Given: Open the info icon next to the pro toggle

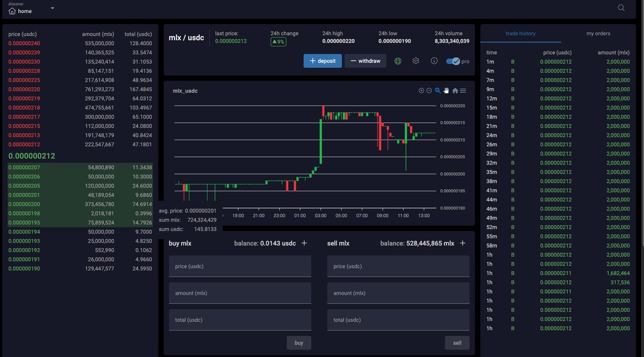Looking at the screenshot, I should pos(434,61).
